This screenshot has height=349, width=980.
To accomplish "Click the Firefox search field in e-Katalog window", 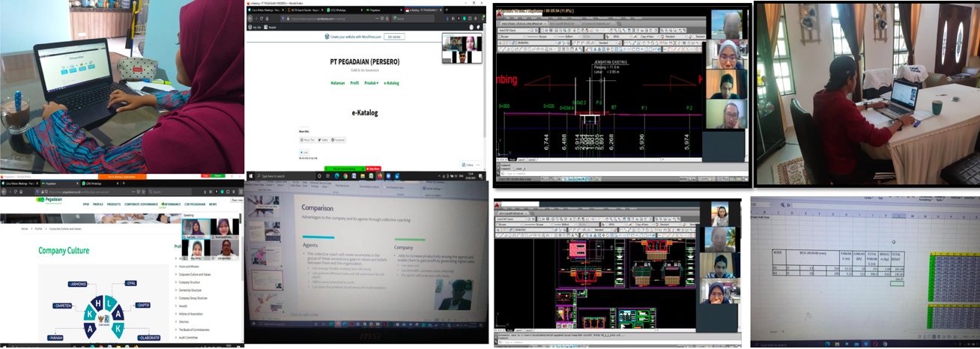I will pos(412,19).
